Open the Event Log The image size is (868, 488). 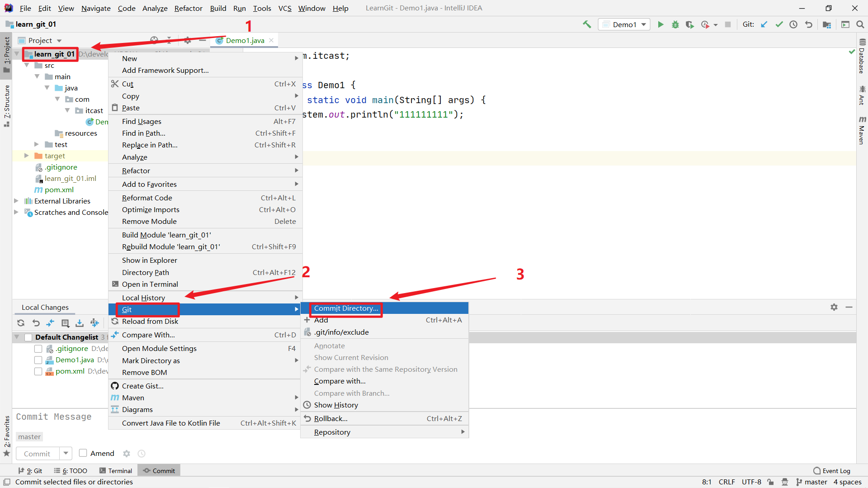(832, 471)
